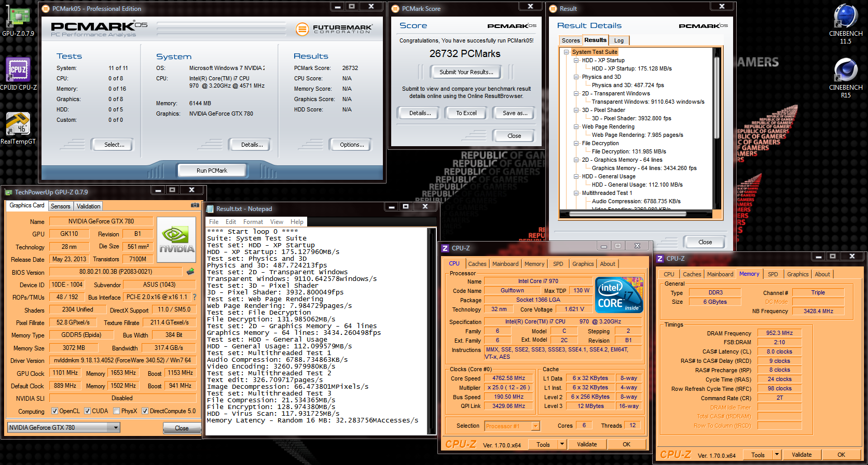868x465 pixels.
Task: Click the Intel Core i7 logo in CPU-Z
Action: [619, 294]
